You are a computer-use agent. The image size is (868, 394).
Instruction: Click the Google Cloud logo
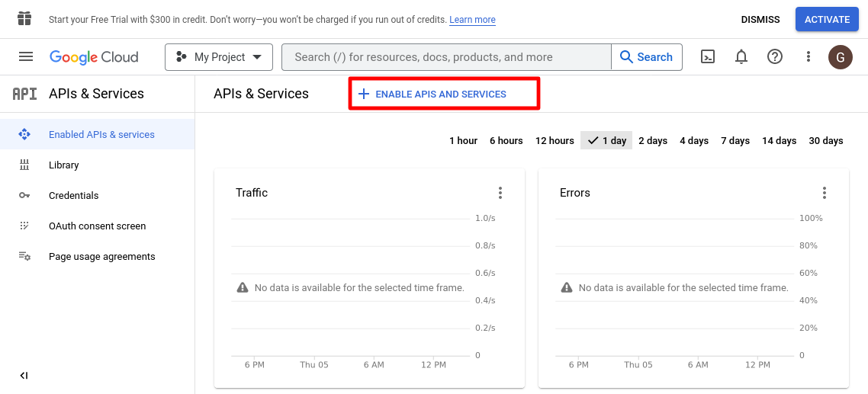tap(94, 56)
